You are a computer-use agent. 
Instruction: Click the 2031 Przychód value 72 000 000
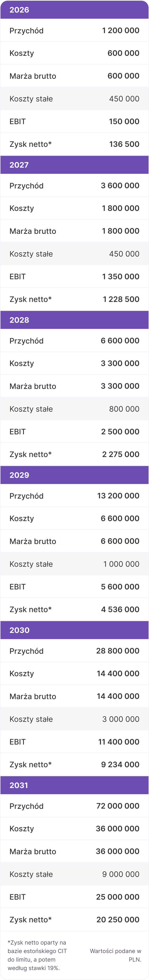tap(118, 806)
